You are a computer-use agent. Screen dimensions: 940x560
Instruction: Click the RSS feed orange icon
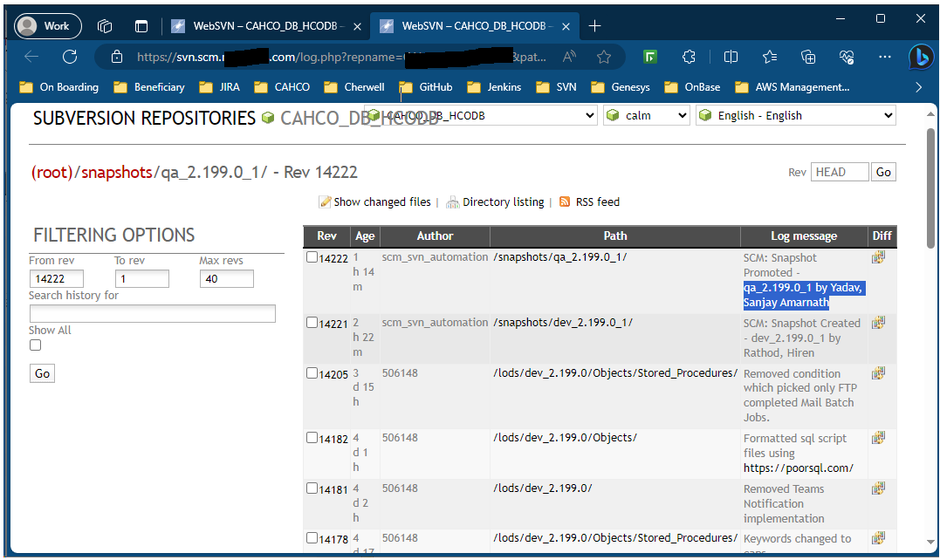point(565,201)
